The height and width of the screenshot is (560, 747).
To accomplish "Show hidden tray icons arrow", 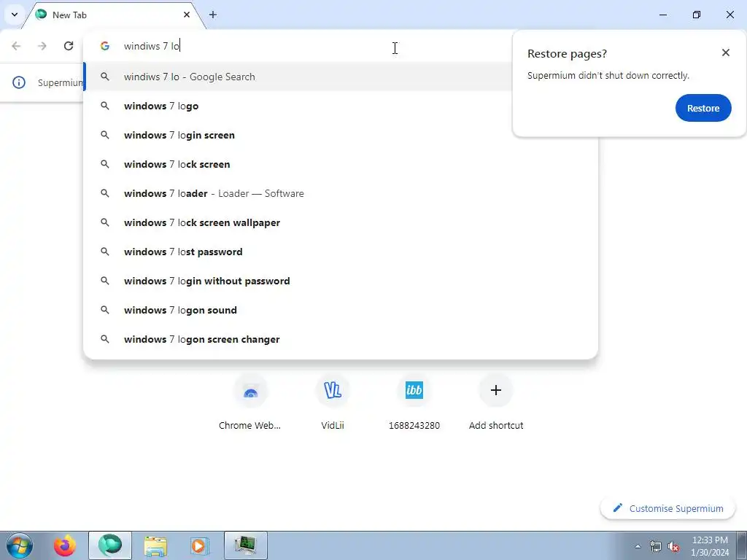I will (x=638, y=546).
